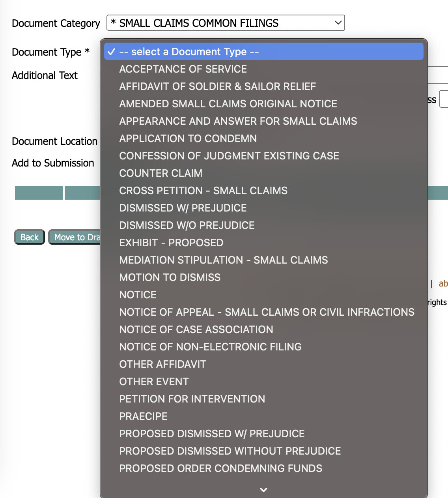Choose CONFESSION OF JUDGMENT EXISTING CASE
This screenshot has height=498, width=448.
229,156
